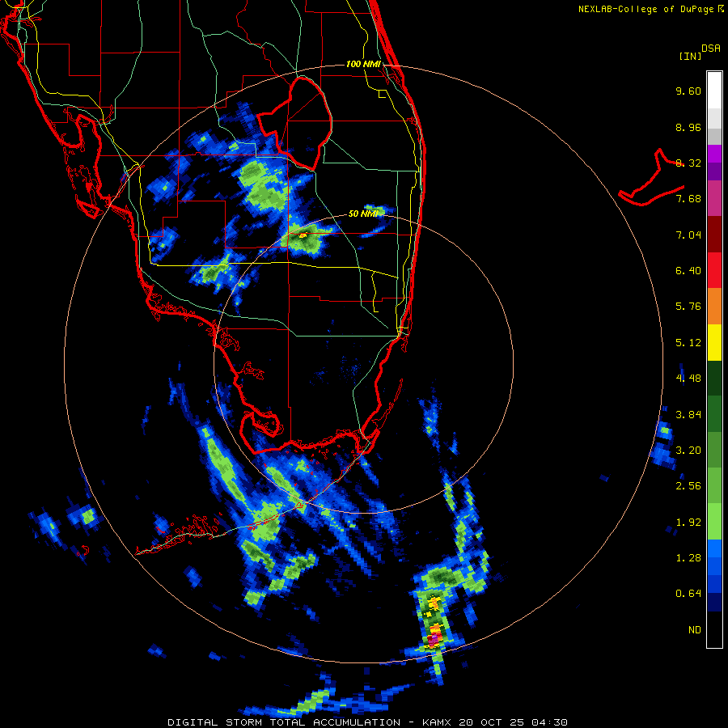
Task: Select the black ND swatch at legend bottom
Action: click(x=714, y=629)
